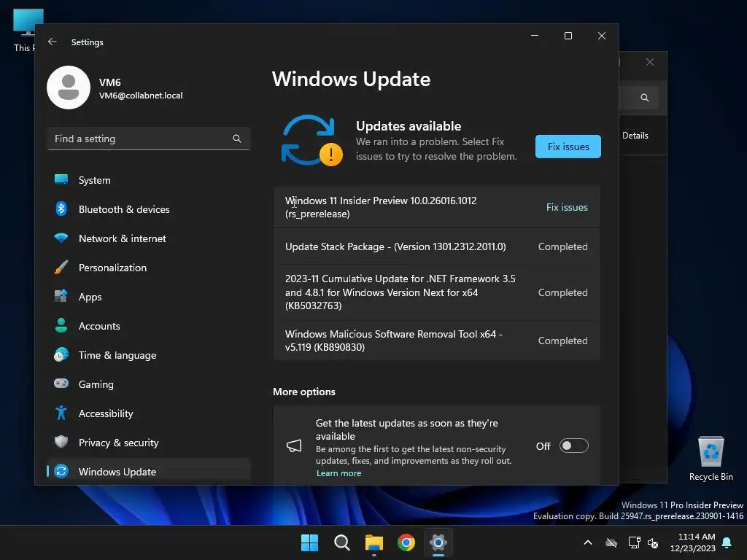Click the Apps icon in sidebar
Viewport: 747px width, 560px height.
(61, 296)
